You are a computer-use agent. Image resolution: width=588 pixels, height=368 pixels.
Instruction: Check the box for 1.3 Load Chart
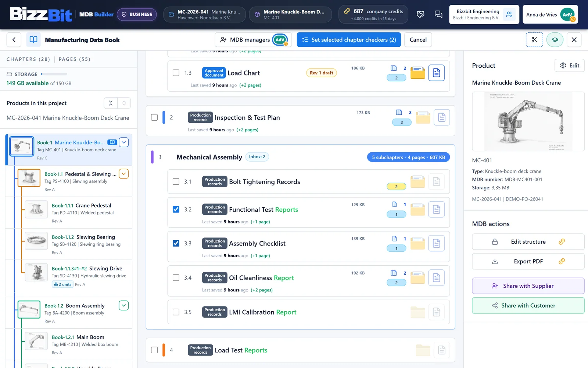click(176, 73)
